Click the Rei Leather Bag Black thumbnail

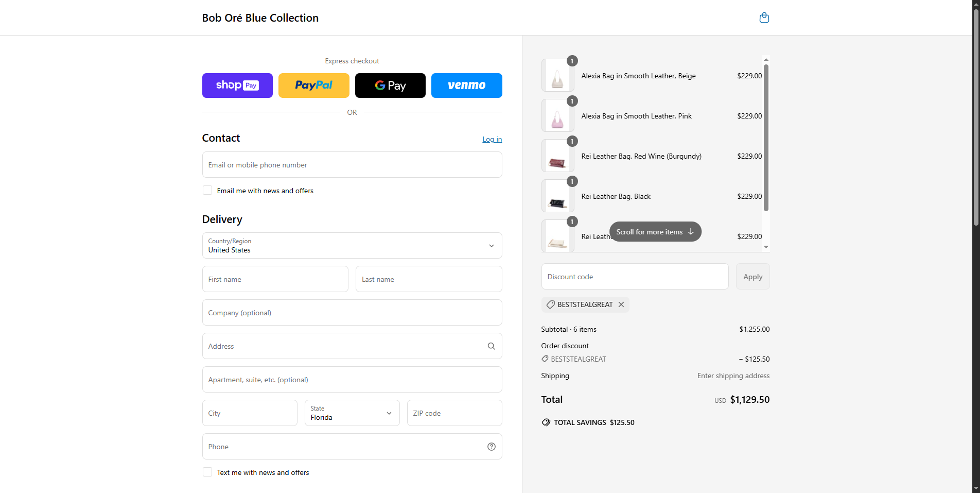pos(557,196)
